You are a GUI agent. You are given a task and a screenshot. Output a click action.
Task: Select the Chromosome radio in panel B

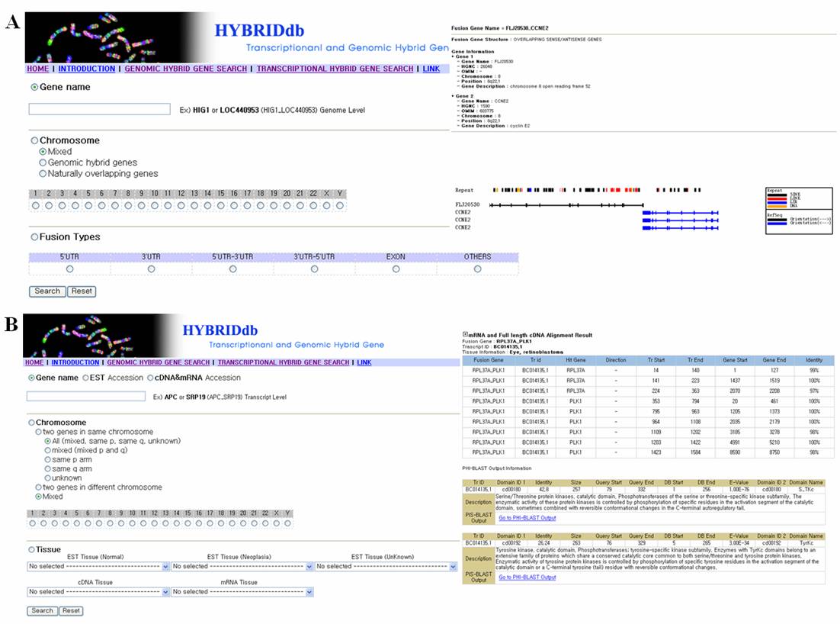pyautogui.click(x=31, y=423)
